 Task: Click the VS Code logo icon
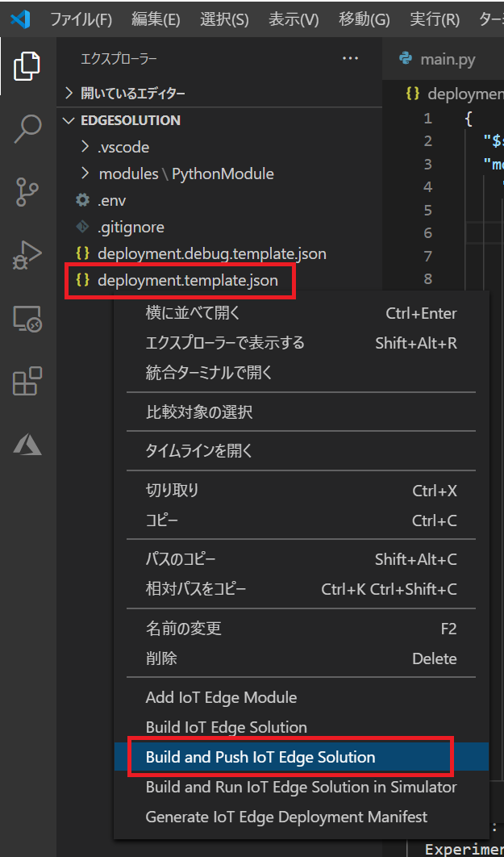coord(19,19)
